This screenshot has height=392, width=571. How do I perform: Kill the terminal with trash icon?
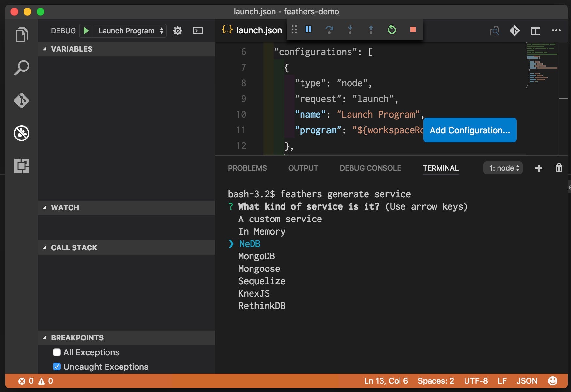[x=559, y=168]
